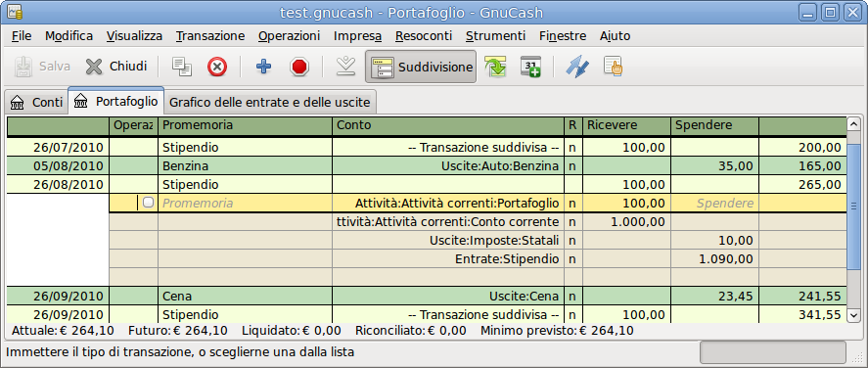The height and width of the screenshot is (368, 868).
Task: Toggle the Suddivisione split view button
Action: [421, 67]
